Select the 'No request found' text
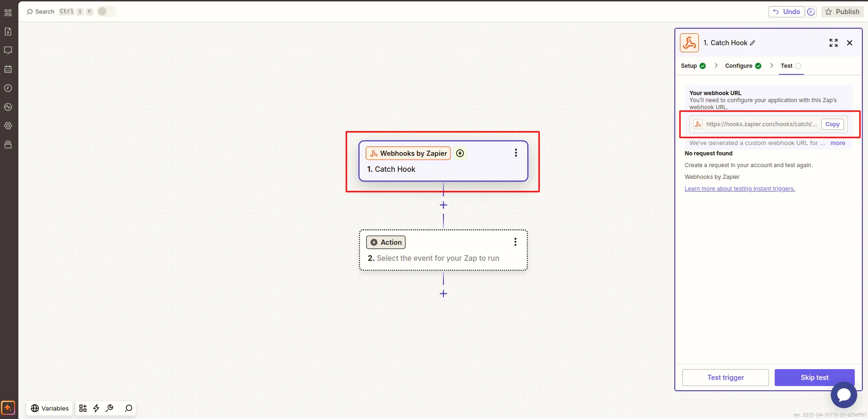 [709, 153]
